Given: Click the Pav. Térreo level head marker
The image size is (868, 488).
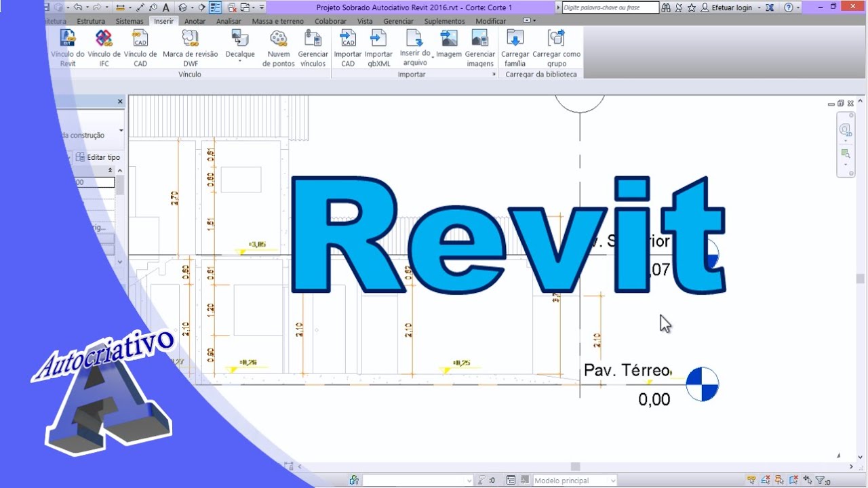Looking at the screenshot, I should tap(702, 384).
